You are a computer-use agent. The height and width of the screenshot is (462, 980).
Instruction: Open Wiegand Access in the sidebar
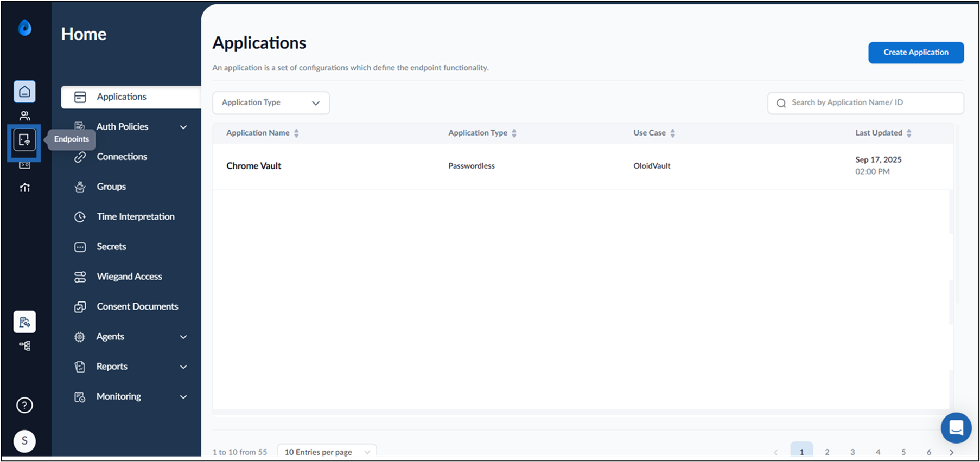[129, 277]
